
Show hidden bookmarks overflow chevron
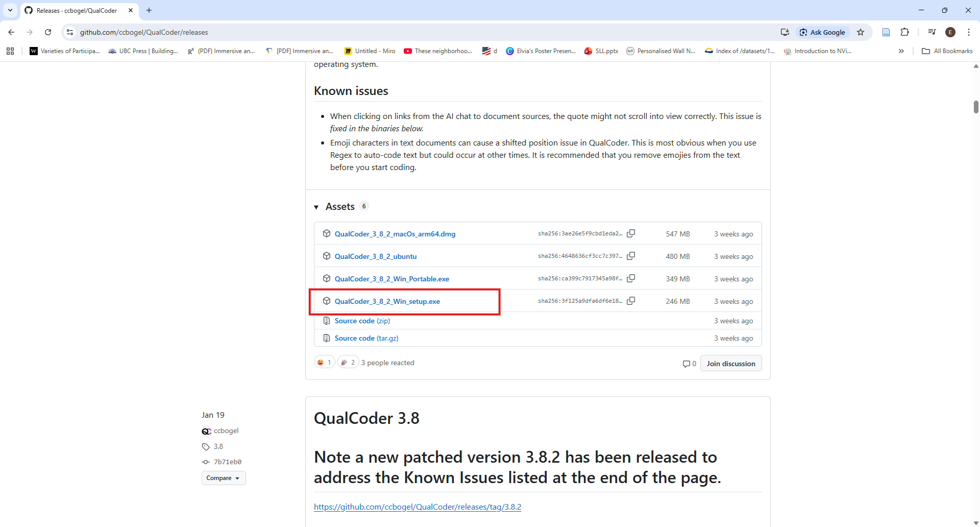(x=901, y=51)
